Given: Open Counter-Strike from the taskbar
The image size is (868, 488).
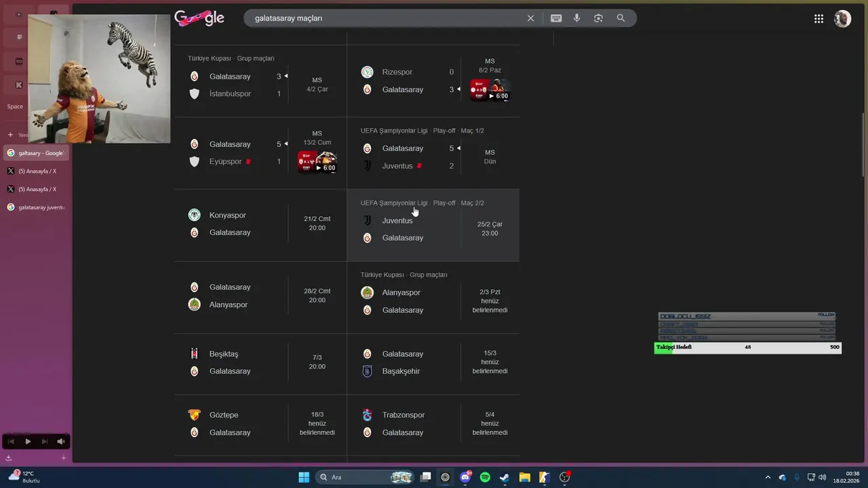Looking at the screenshot, I should (x=544, y=477).
